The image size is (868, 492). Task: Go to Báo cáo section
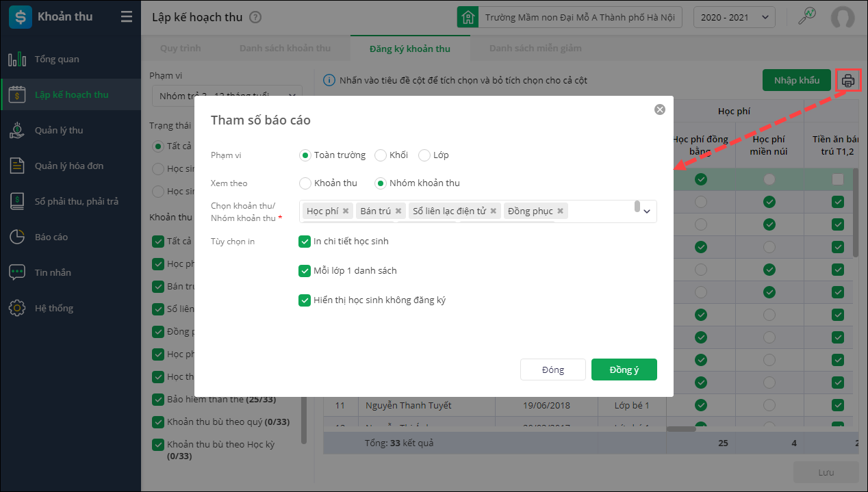[51, 237]
